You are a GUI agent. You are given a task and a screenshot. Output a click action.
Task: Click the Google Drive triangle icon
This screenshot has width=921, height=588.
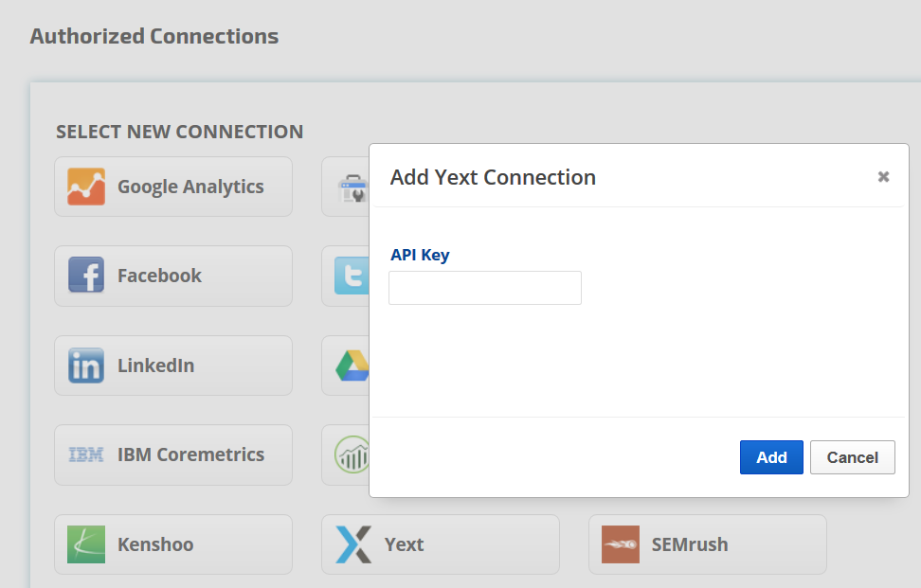point(352,365)
